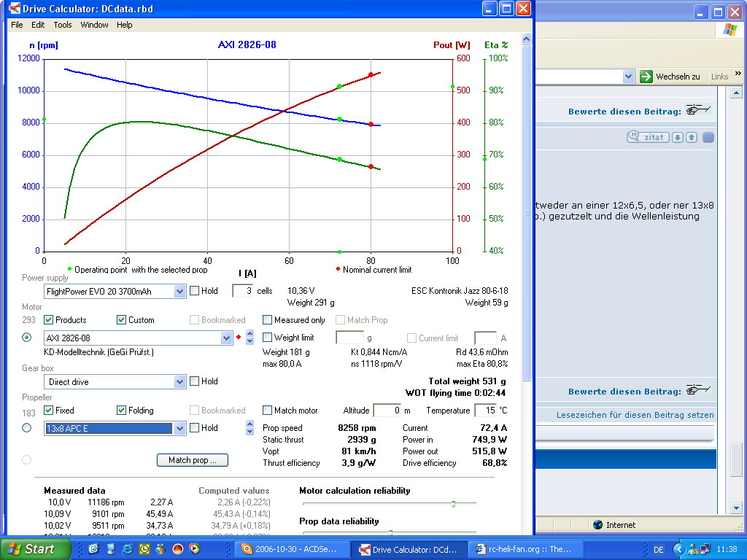Step propeller selection up with spinner arrow
747x560 pixels.
250,424
